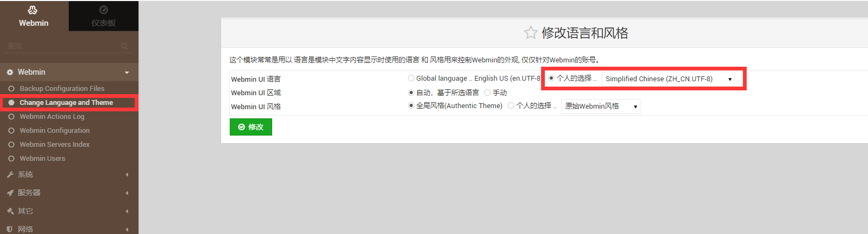Open the Simplified Chinese language dropdown

[668, 79]
